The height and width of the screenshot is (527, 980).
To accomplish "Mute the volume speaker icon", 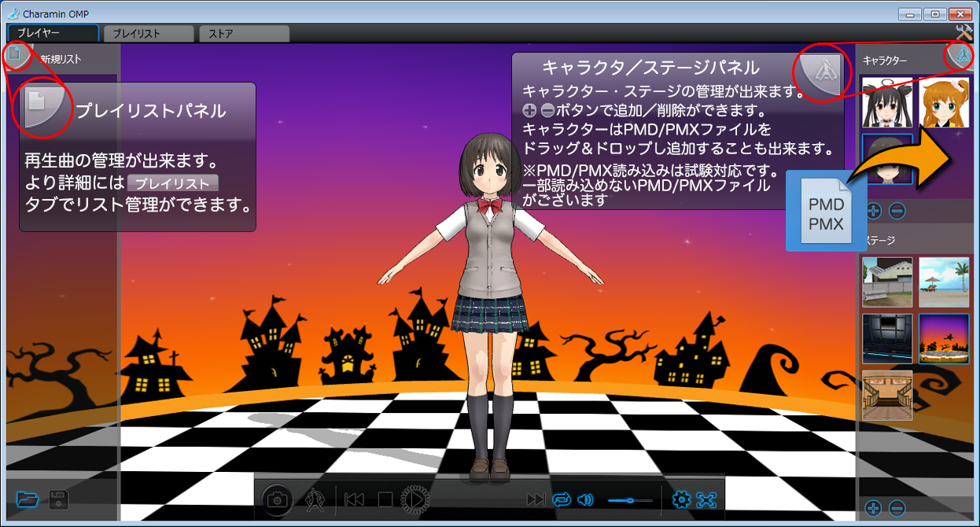I will (x=584, y=499).
